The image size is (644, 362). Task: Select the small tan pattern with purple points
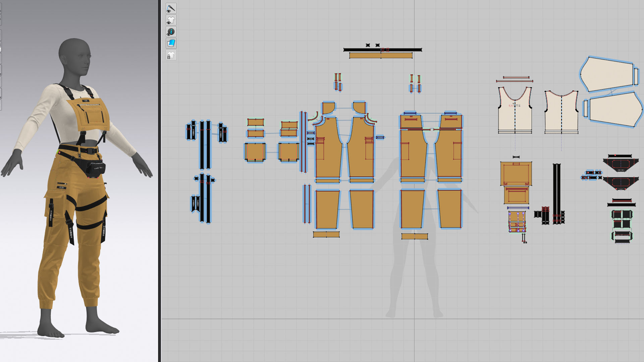517,221
